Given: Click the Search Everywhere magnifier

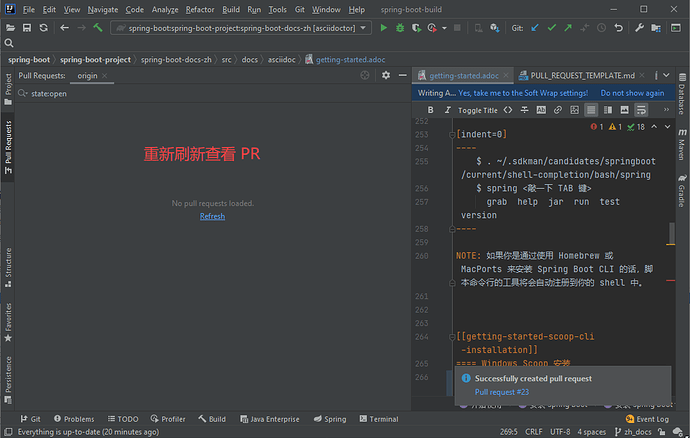Looking at the screenshot, I should coord(9,43).
